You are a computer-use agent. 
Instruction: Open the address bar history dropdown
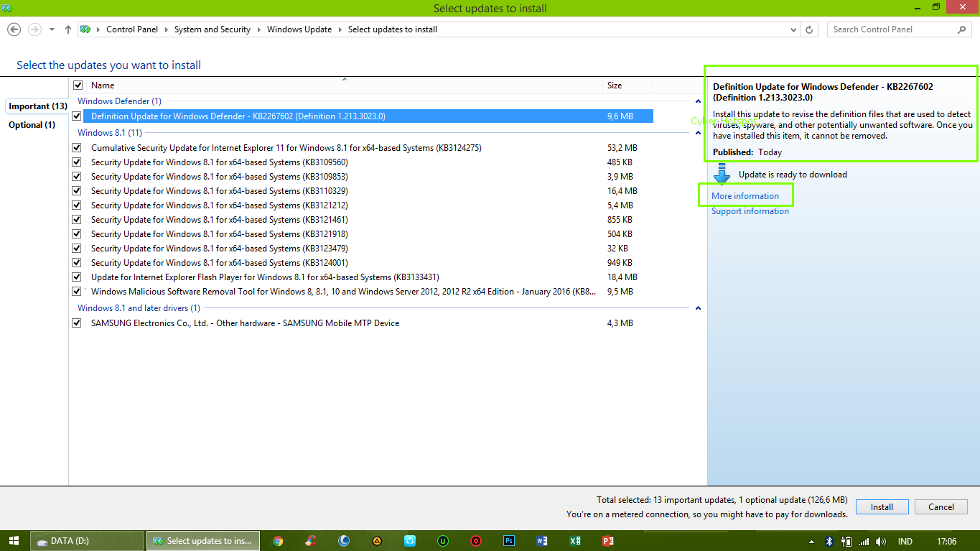(793, 29)
